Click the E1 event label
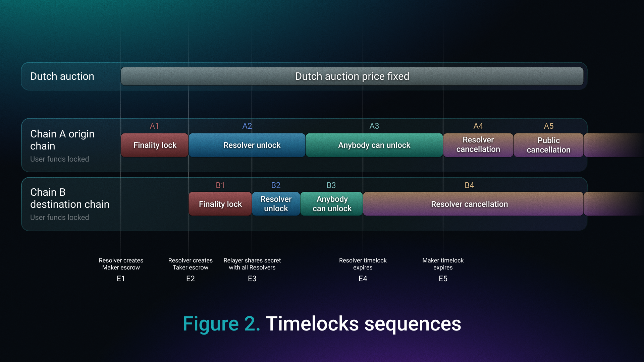 tap(121, 279)
